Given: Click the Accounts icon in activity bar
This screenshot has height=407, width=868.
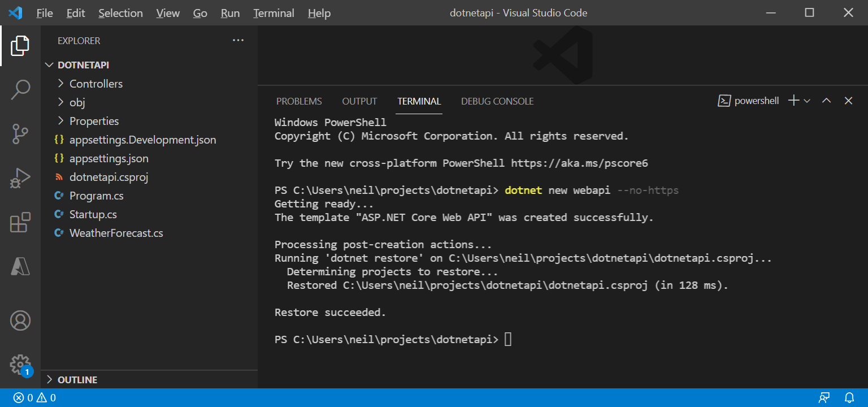Looking at the screenshot, I should [20, 321].
